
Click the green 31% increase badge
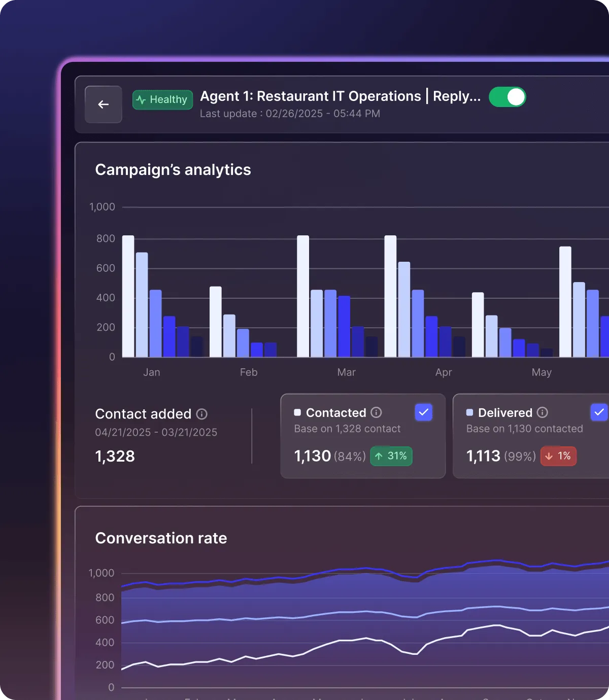pos(391,456)
